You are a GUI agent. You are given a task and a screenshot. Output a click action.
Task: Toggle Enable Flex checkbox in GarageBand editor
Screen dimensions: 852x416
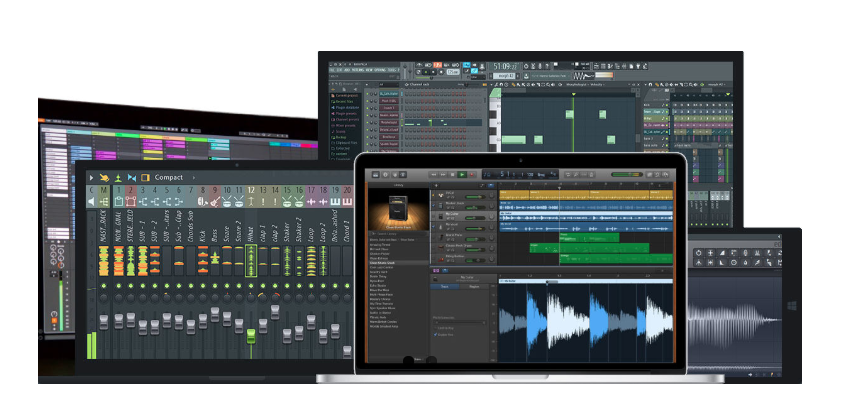pos(436,335)
